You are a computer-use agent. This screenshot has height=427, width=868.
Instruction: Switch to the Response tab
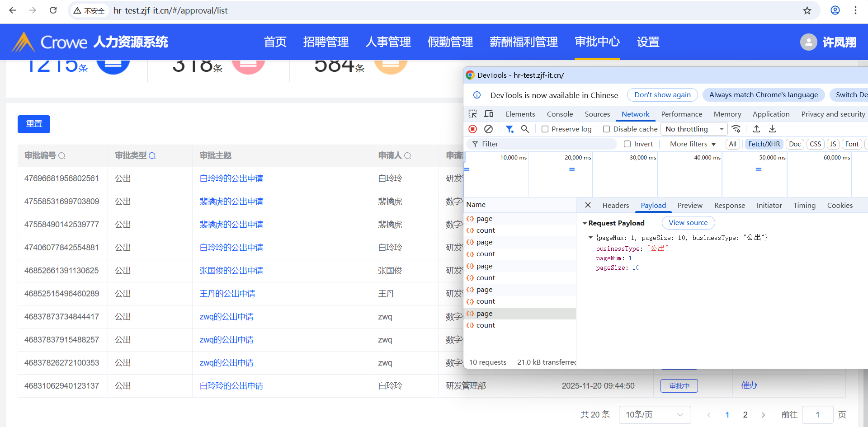tap(729, 206)
